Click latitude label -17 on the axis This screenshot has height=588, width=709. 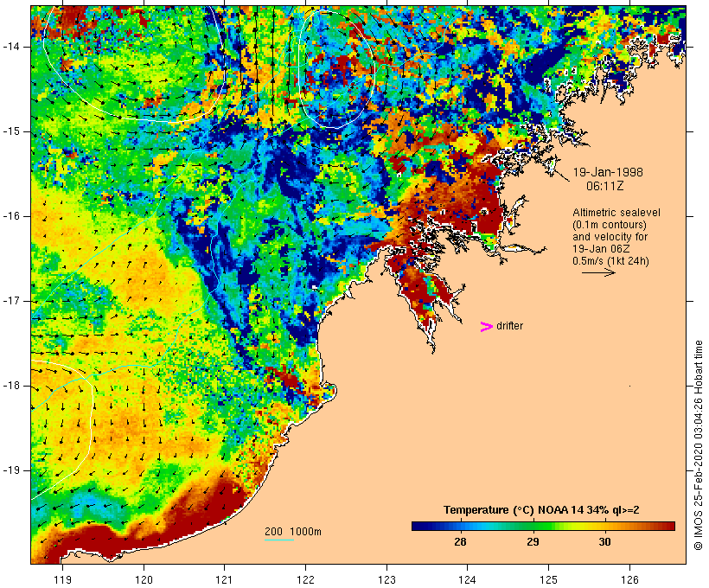click(x=10, y=301)
